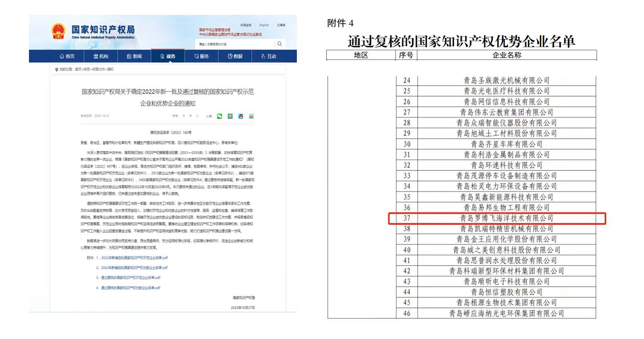644x339 pixels.
Task: Share via the QQ penguin icon
Action: (x=241, y=116)
